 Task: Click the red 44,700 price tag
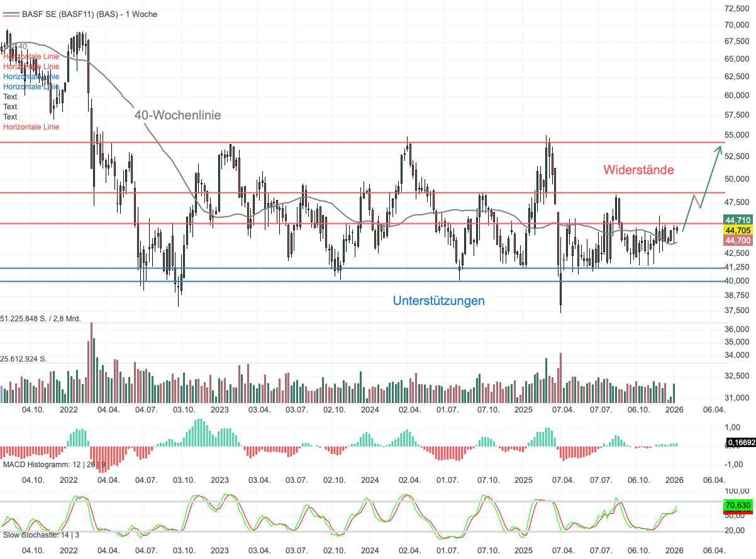(x=738, y=240)
